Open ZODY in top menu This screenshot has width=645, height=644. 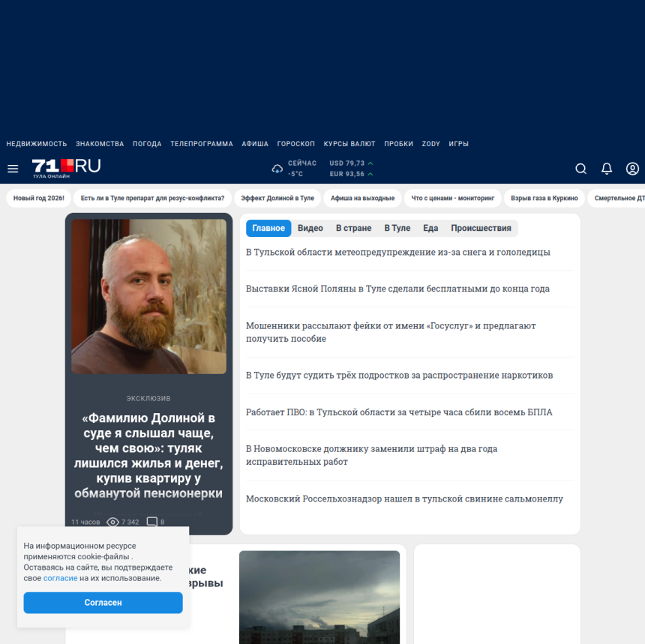[x=430, y=144]
